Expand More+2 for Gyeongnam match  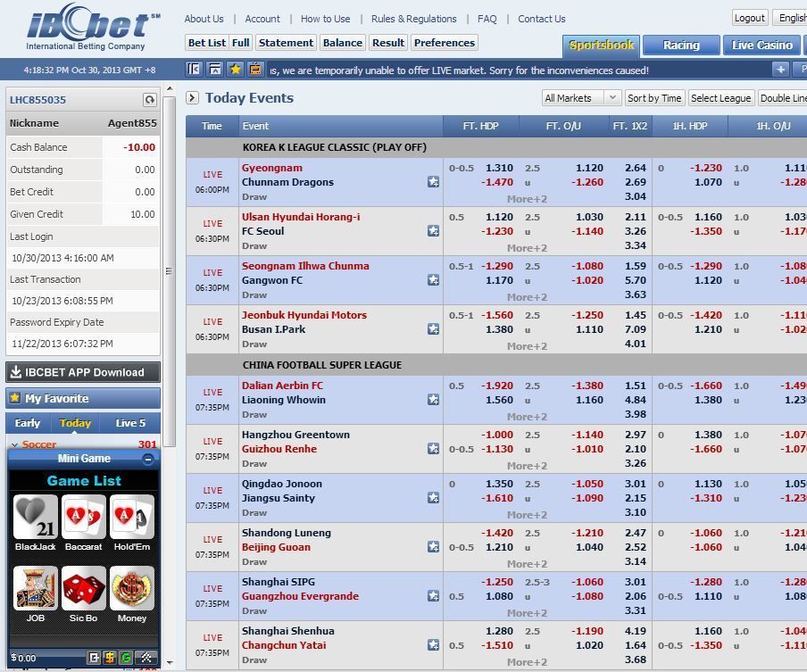pos(527,199)
